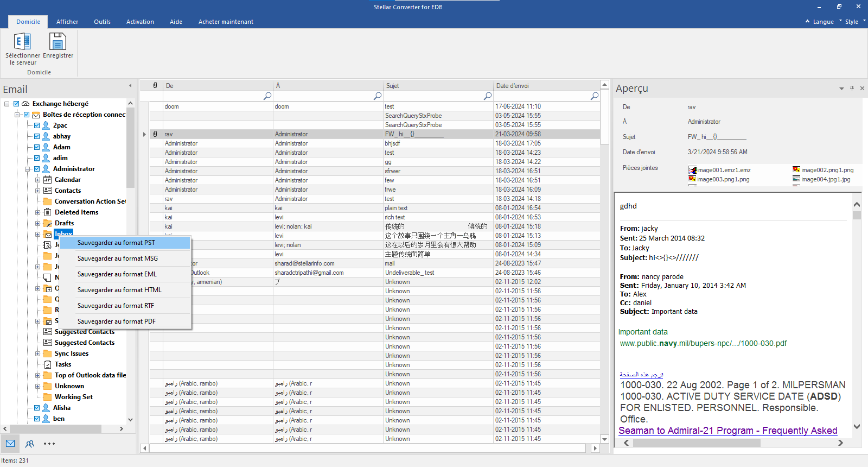Open attachment image004.jpg1.jpg
This screenshot has width=868, height=467.
[x=821, y=179]
